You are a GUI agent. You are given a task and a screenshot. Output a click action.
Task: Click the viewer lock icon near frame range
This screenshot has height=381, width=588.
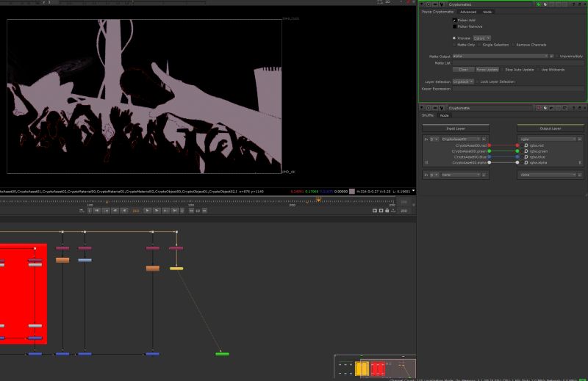pos(387,211)
